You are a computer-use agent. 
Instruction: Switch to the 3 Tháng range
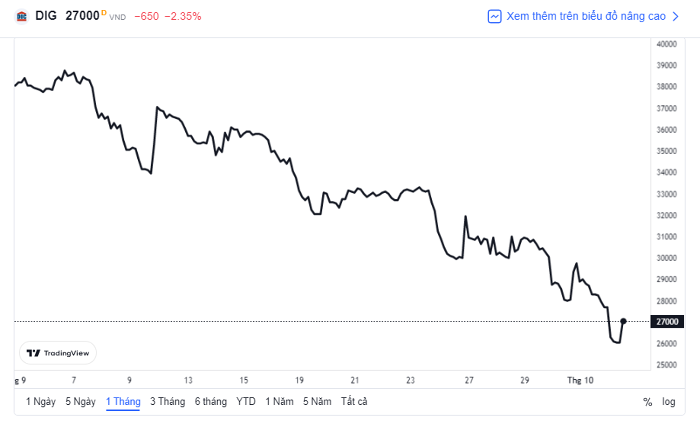(167, 402)
